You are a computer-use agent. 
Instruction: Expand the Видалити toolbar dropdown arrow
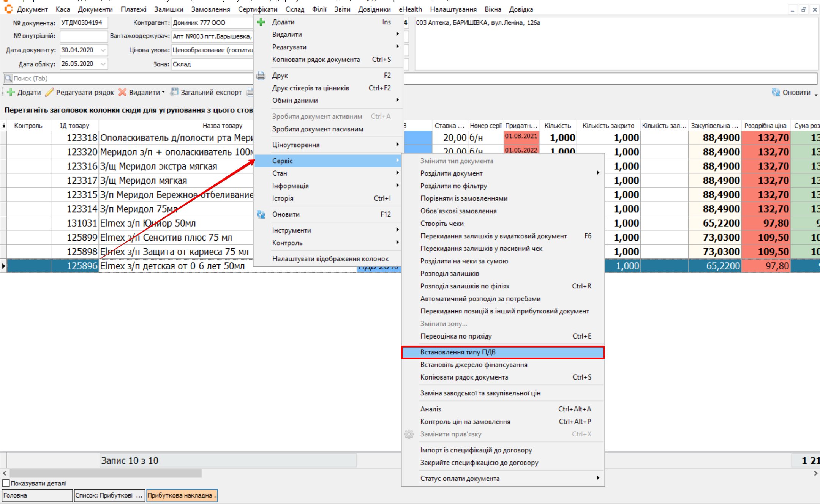(163, 92)
